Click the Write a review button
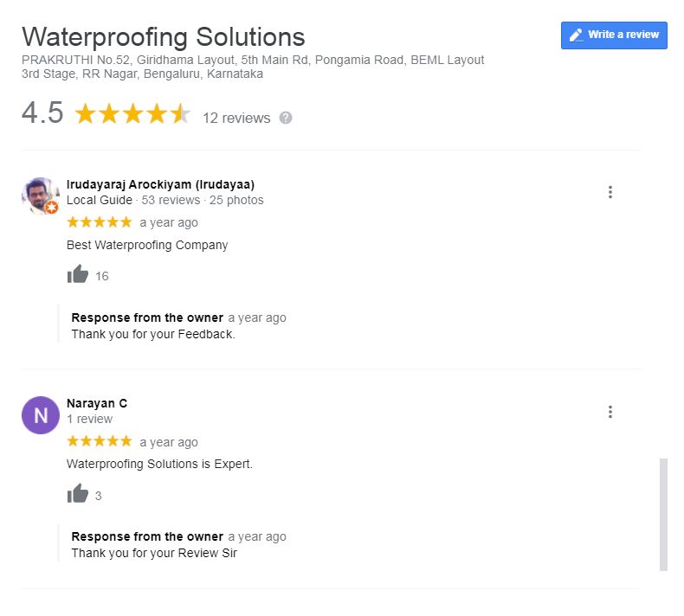Screen dimensions: 684x616 tap(614, 35)
